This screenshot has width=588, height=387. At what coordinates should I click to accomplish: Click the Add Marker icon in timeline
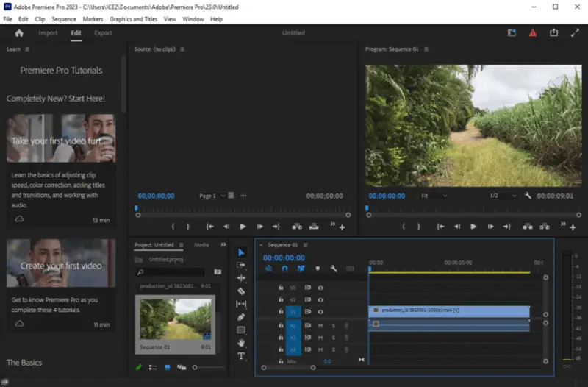click(x=318, y=269)
